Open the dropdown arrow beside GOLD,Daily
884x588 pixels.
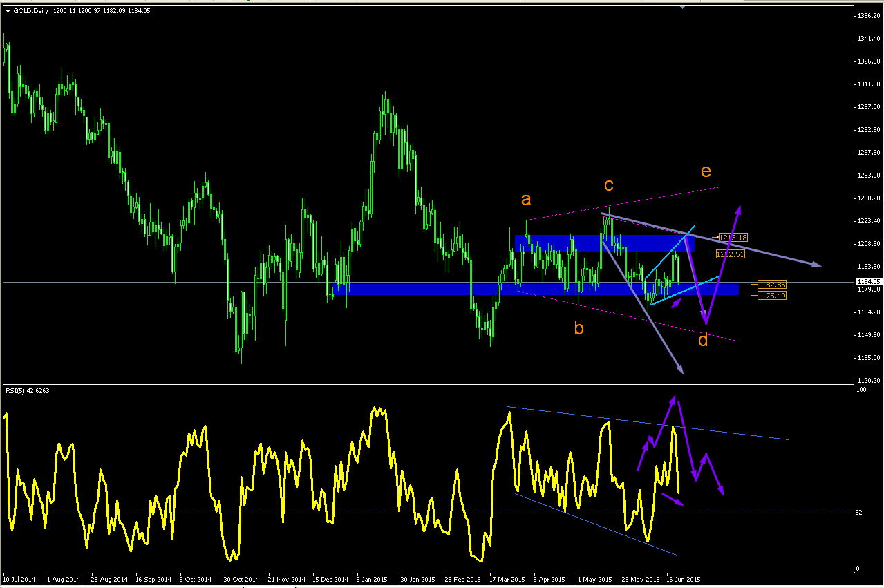coord(8,11)
